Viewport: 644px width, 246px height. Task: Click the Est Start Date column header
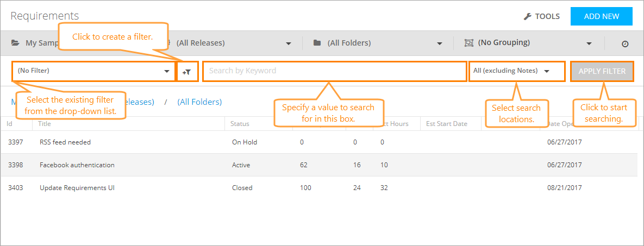point(446,124)
